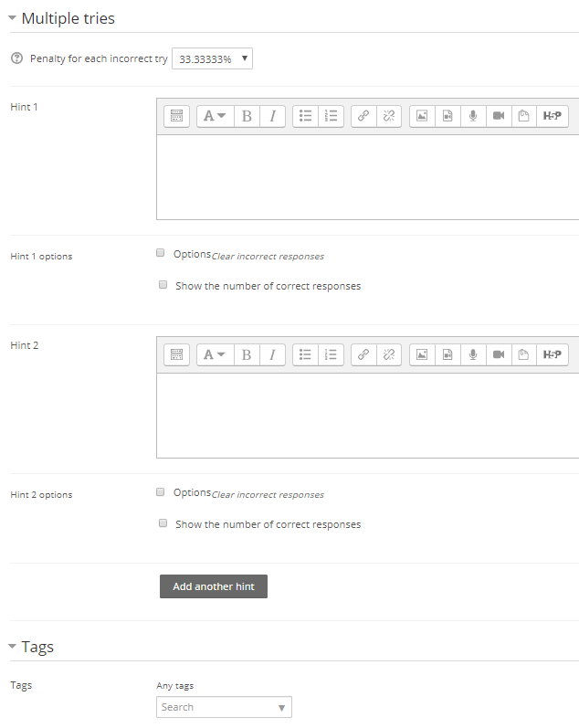Click Bold in the Hint 1 editor
Image resolution: width=579 pixels, height=728 pixels.
pos(247,116)
